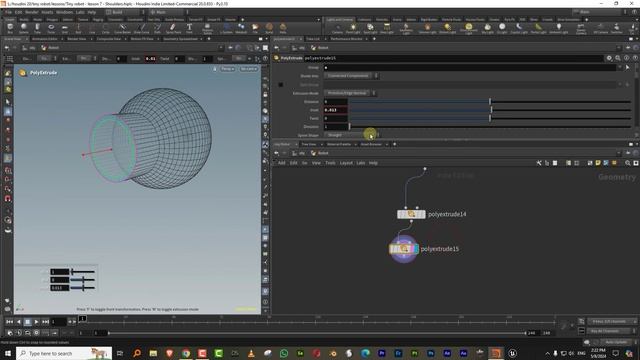Click the play forward button

[x=36, y=322]
